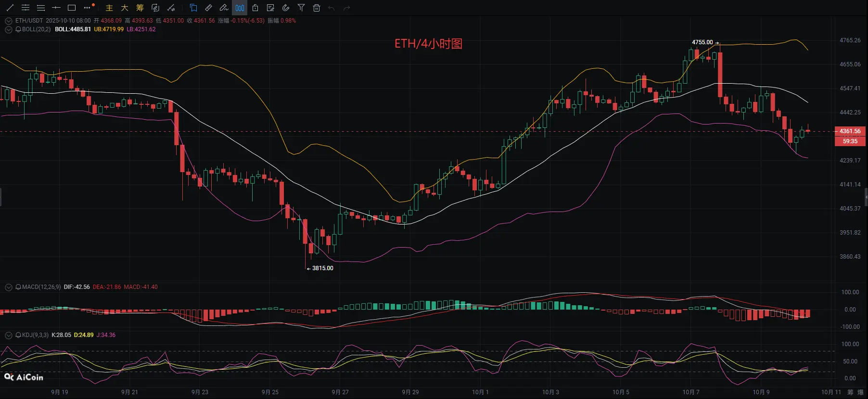Click the UB:4719.99 upper band value
Viewport: 868px width, 399px height.
click(109, 29)
